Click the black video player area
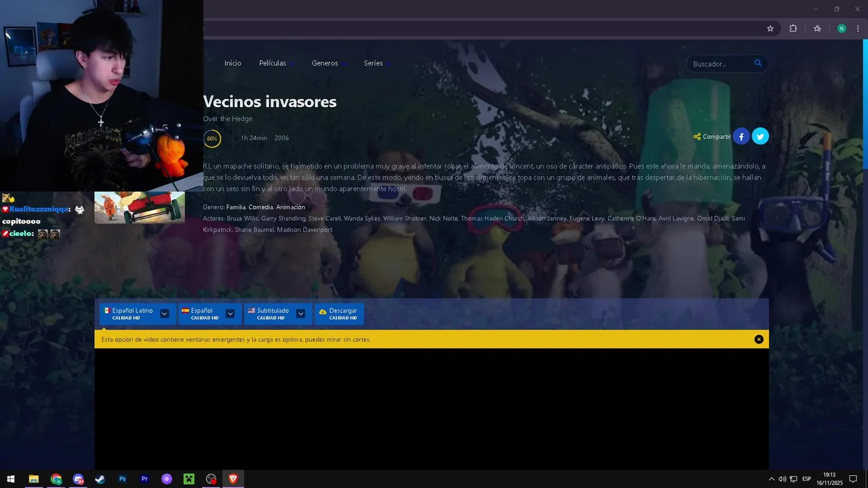 [431, 409]
